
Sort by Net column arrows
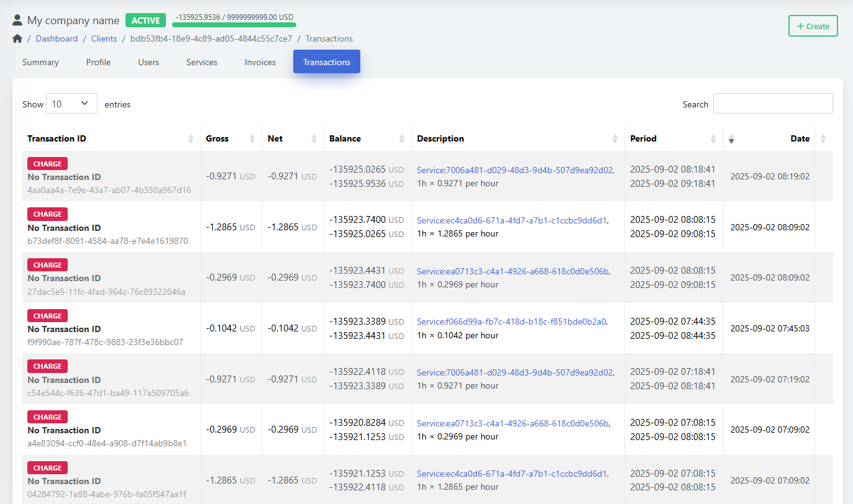click(x=314, y=139)
